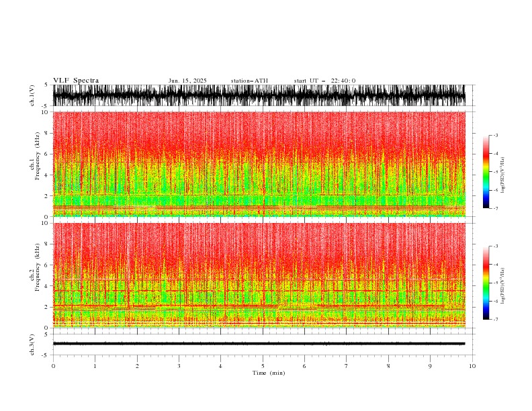This screenshot has width=532, height=411.
Task: Click the ch.1 spectrogram plot
Action: point(259,164)
